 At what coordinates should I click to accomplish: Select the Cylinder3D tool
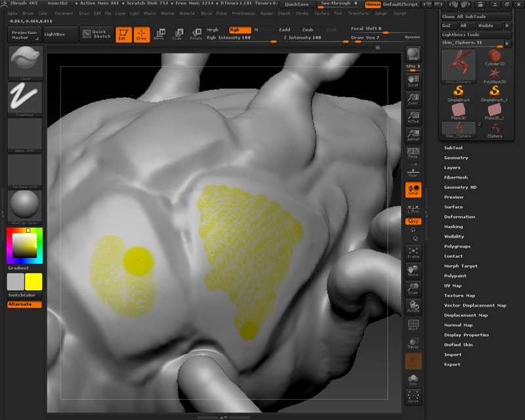pyautogui.click(x=495, y=57)
